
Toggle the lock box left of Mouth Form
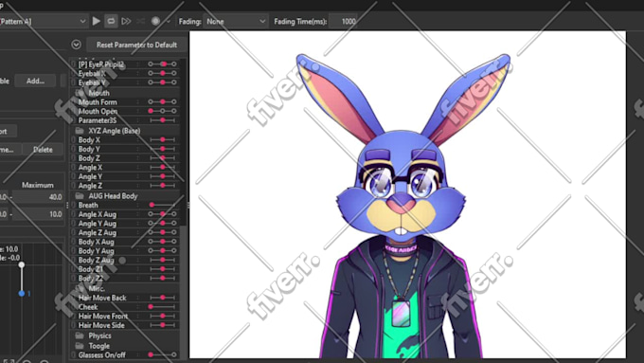pyautogui.click(x=74, y=102)
